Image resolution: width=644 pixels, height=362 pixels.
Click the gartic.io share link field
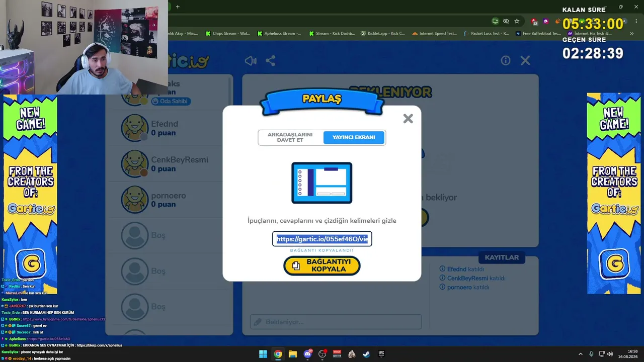[x=322, y=239]
